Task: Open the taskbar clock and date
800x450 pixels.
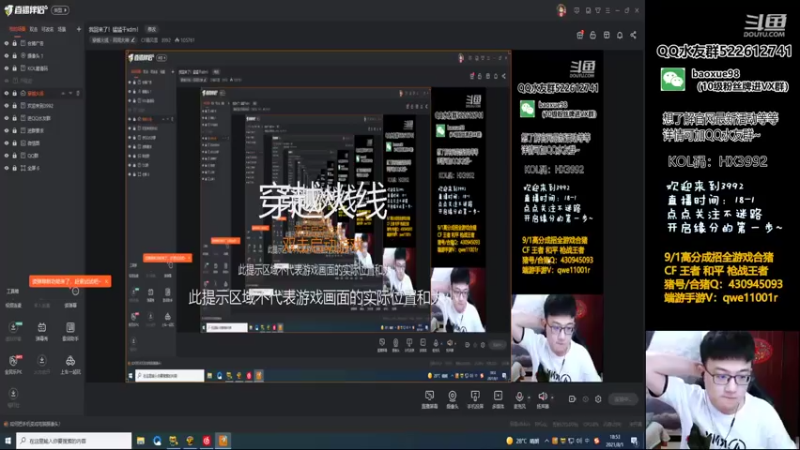Action: pyautogui.click(x=616, y=441)
